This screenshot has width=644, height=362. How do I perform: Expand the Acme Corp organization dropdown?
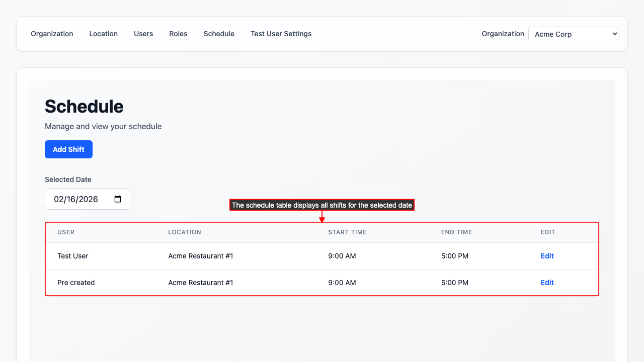point(574,34)
